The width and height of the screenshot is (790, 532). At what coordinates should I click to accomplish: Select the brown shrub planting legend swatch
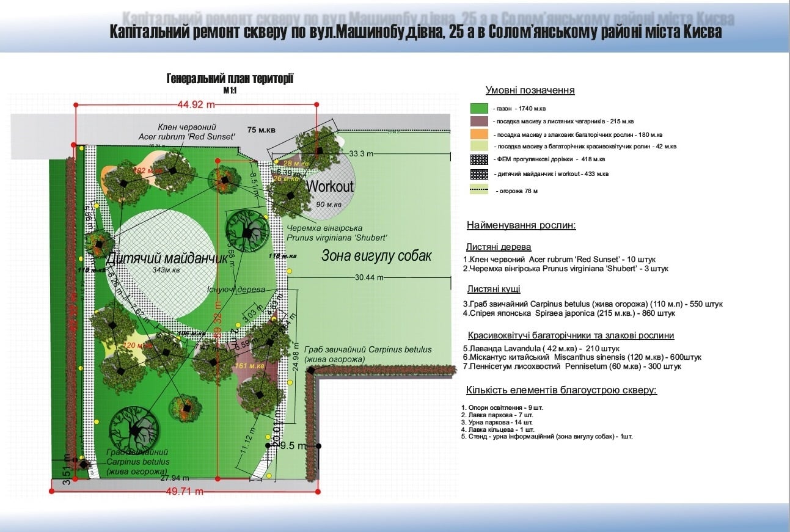[478, 121]
